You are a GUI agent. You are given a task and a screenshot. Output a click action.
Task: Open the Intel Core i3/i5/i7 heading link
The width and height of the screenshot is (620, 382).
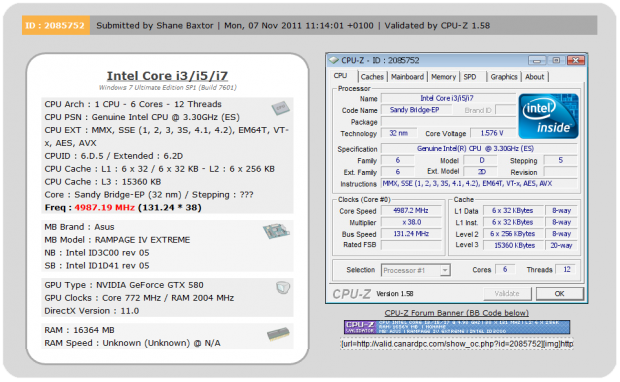click(x=167, y=76)
